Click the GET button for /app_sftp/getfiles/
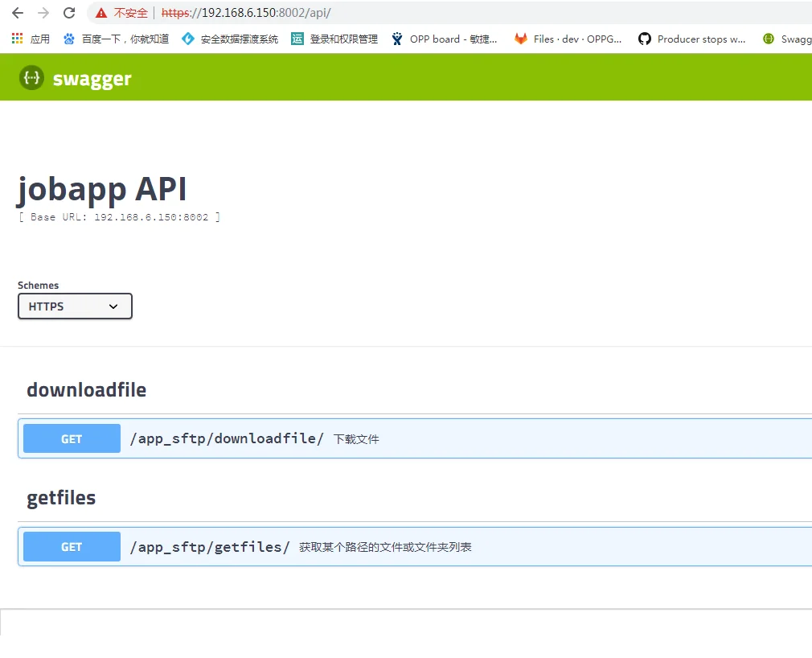 (x=72, y=547)
